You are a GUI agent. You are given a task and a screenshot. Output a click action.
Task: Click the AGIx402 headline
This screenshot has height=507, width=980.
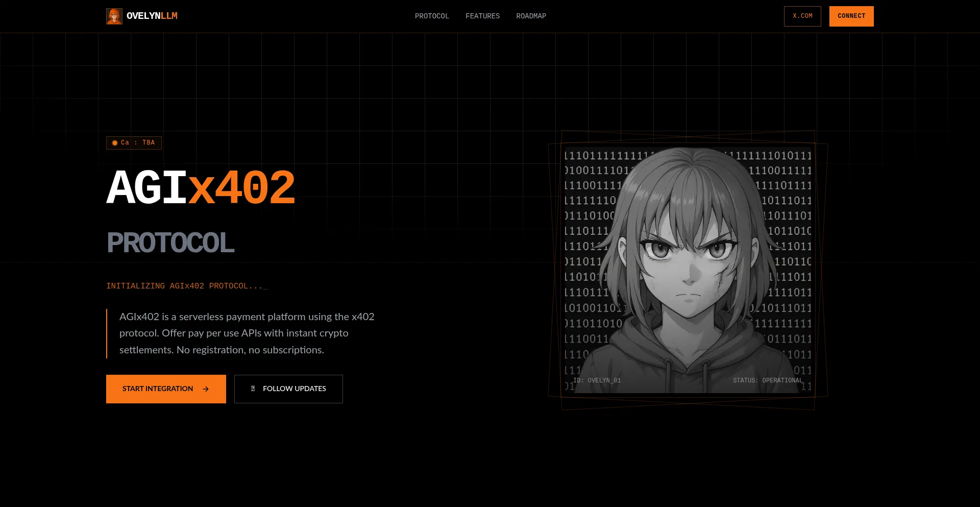point(201,188)
